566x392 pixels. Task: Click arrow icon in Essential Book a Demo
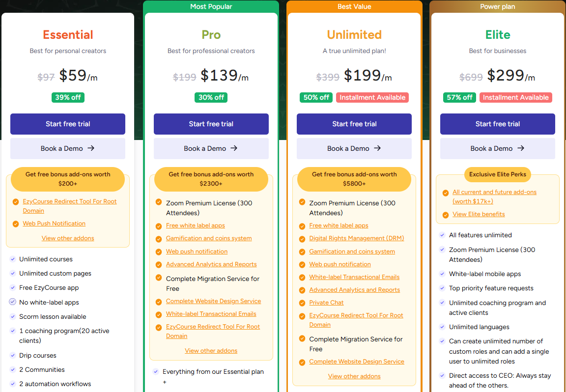(x=91, y=148)
